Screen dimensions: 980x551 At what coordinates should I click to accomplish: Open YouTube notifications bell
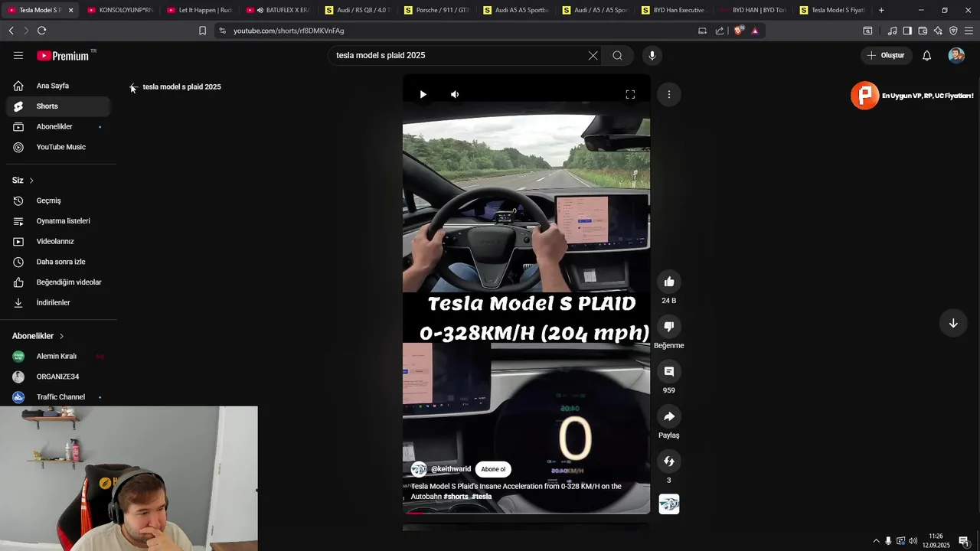point(926,55)
